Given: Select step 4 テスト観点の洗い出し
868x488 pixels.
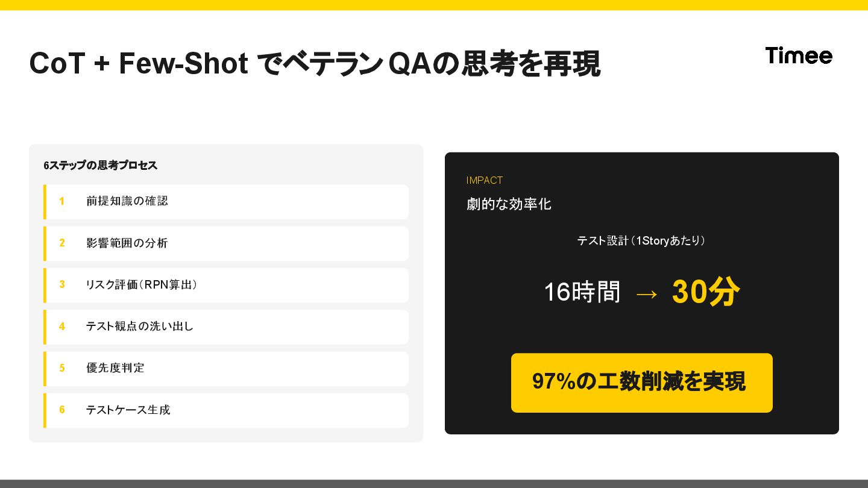Looking at the screenshot, I should coord(226,327).
